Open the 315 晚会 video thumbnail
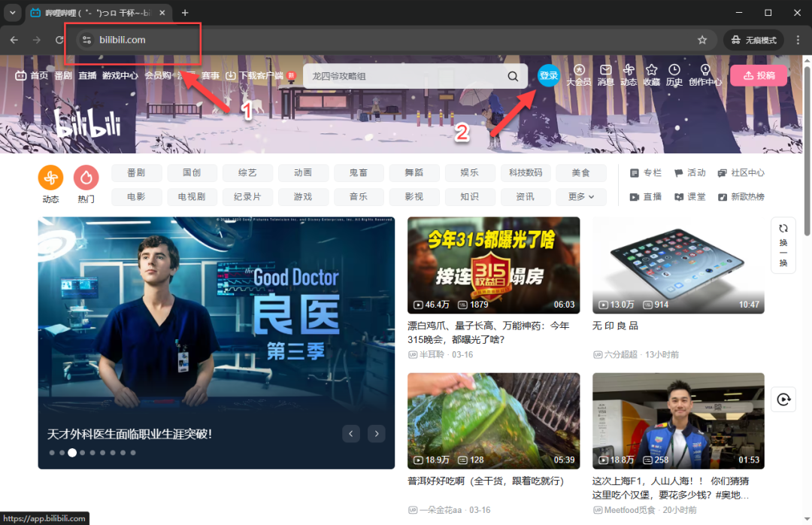The image size is (812, 525). (x=493, y=265)
